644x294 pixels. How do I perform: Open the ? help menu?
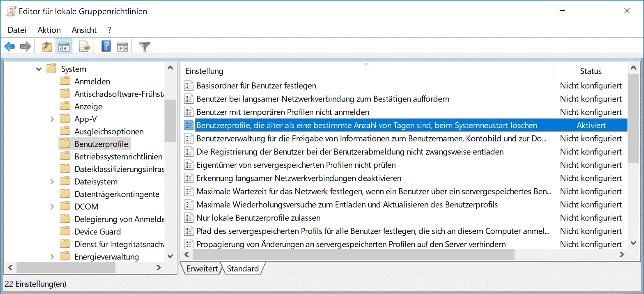tap(110, 30)
